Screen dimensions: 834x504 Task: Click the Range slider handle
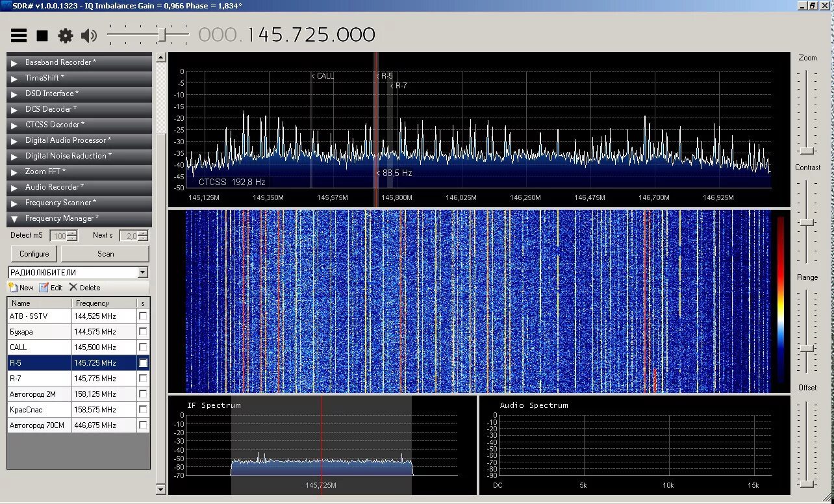pos(807,348)
